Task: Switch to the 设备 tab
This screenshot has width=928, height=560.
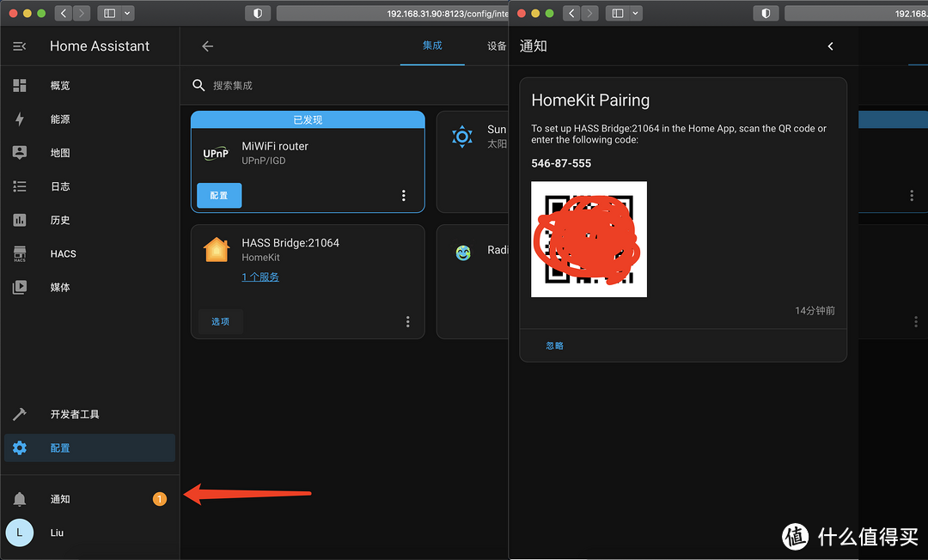Action: pyautogui.click(x=497, y=46)
